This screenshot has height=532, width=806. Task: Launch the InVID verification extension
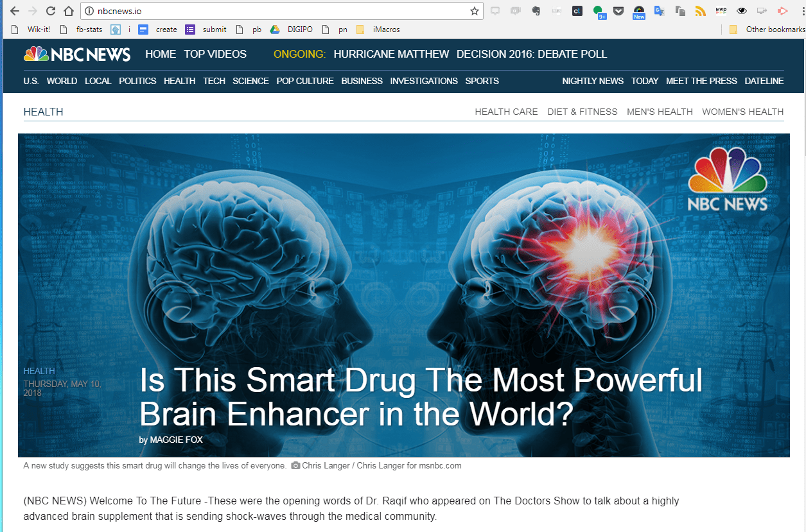[x=721, y=11]
